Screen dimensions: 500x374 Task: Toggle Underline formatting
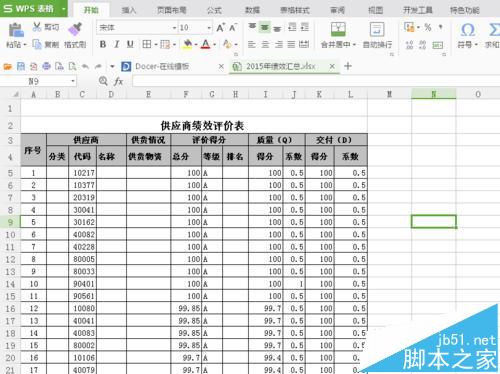point(130,44)
